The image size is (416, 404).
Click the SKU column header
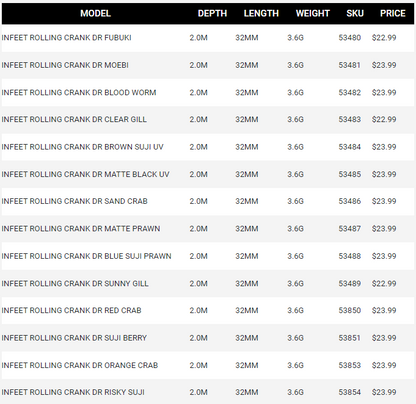coord(355,13)
